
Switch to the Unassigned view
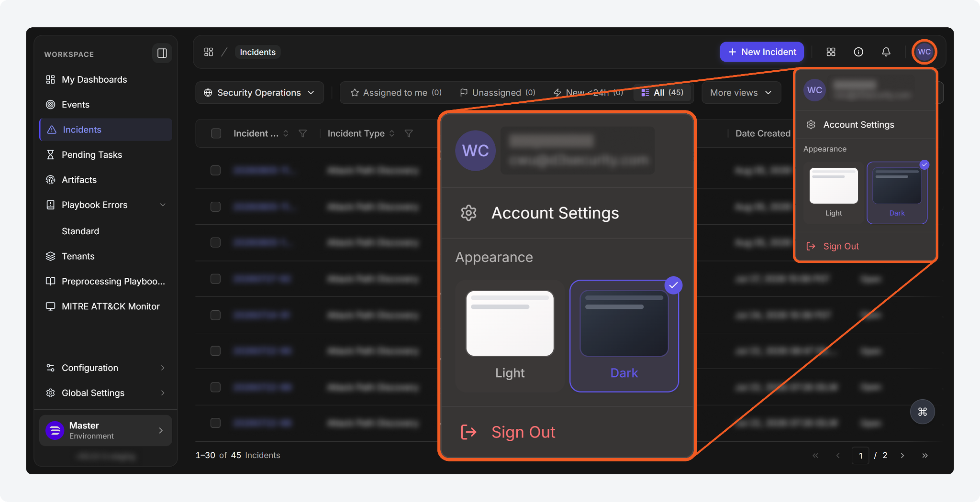[497, 92]
